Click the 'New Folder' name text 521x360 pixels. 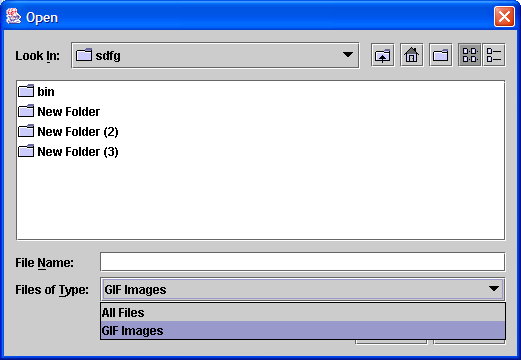point(69,112)
